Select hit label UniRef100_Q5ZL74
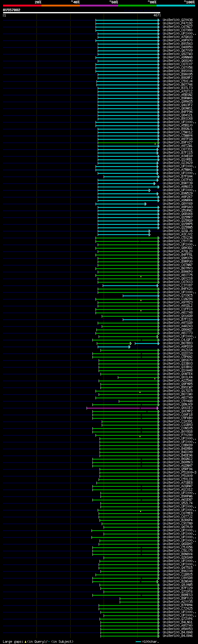Viewport: 198px width, 644px height. pos(178,503)
